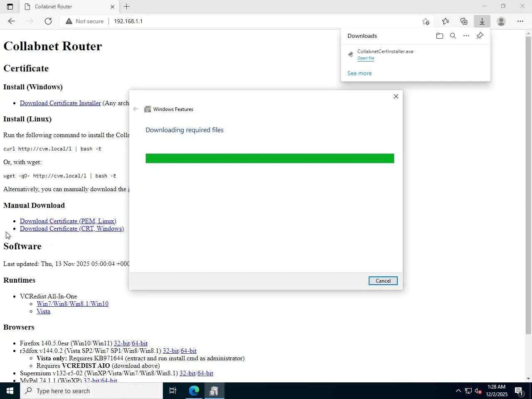
Task: Search downloads in the Downloads panel
Action: (x=453, y=36)
